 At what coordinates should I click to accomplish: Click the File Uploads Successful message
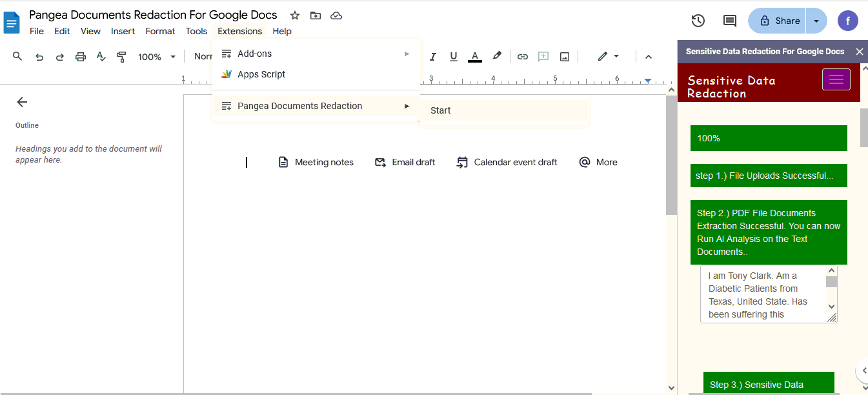point(769,176)
